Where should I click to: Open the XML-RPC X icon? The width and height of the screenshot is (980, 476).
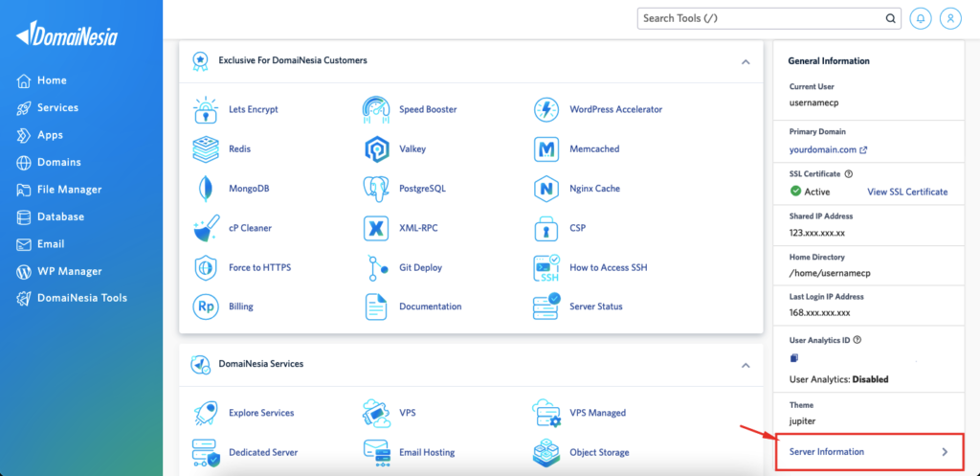[376, 228]
